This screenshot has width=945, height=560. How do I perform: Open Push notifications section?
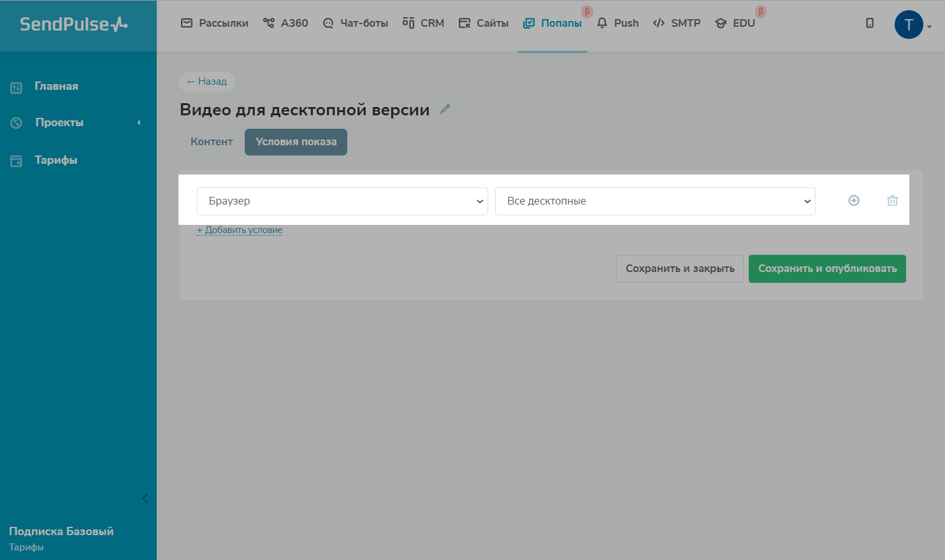(618, 24)
